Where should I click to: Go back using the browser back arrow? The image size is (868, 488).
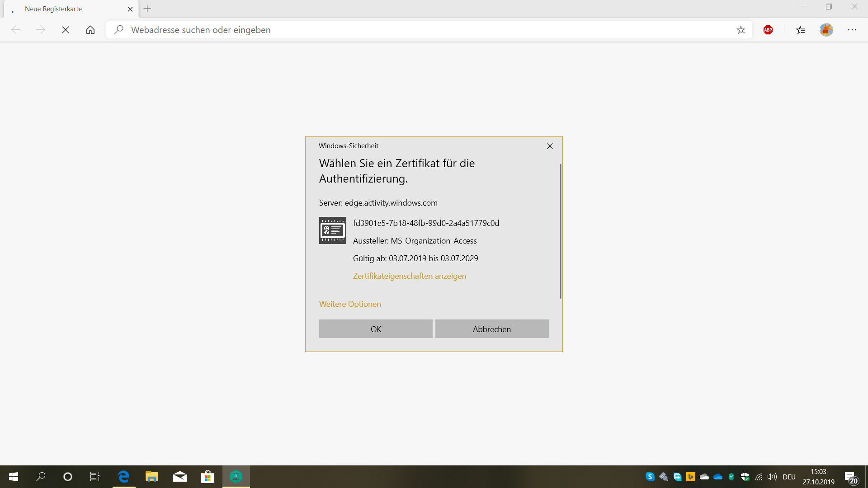coord(16,30)
